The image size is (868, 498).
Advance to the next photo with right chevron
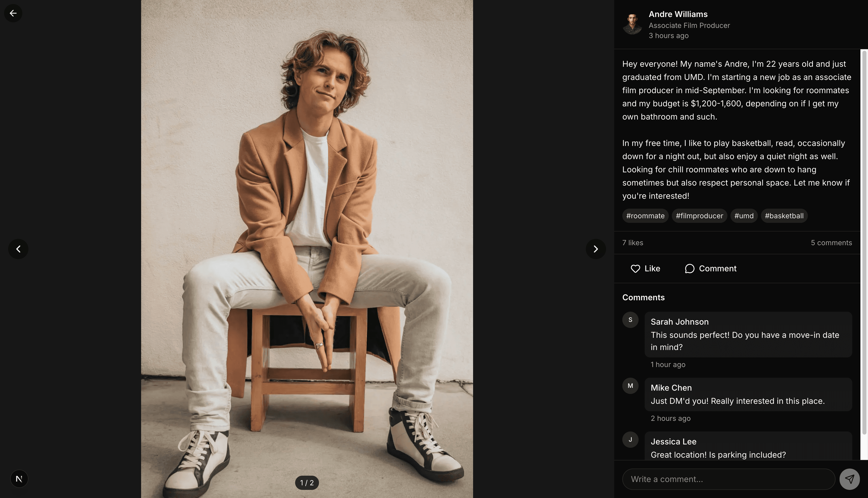(596, 249)
